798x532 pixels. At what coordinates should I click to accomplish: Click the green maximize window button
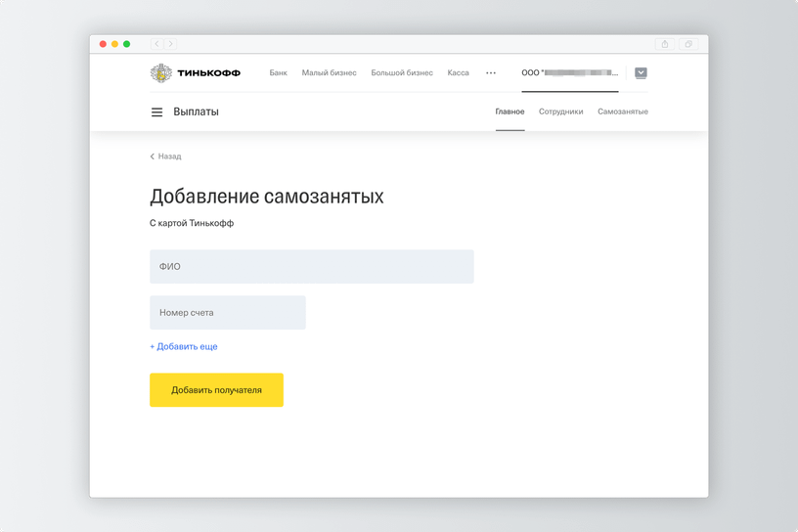pos(127,44)
